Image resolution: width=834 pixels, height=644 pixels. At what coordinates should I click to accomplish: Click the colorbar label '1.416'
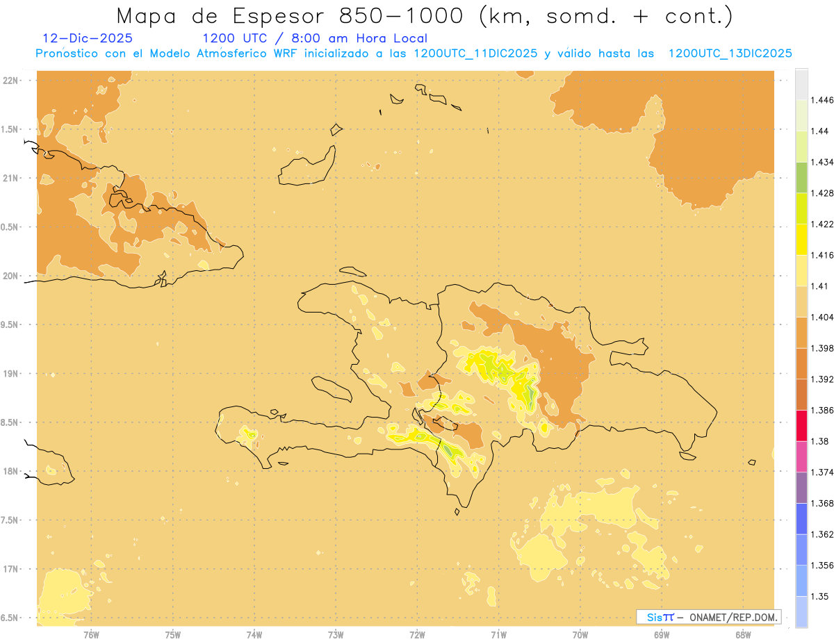822,255
